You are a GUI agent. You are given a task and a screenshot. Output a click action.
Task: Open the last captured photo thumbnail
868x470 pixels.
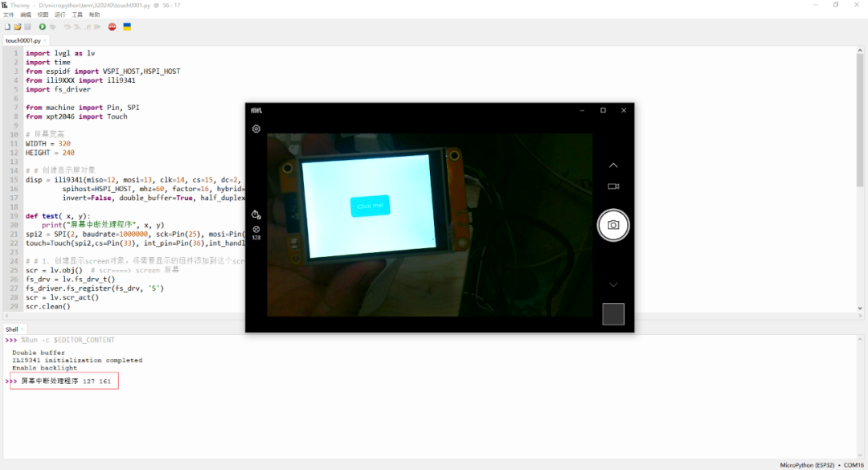pos(613,314)
